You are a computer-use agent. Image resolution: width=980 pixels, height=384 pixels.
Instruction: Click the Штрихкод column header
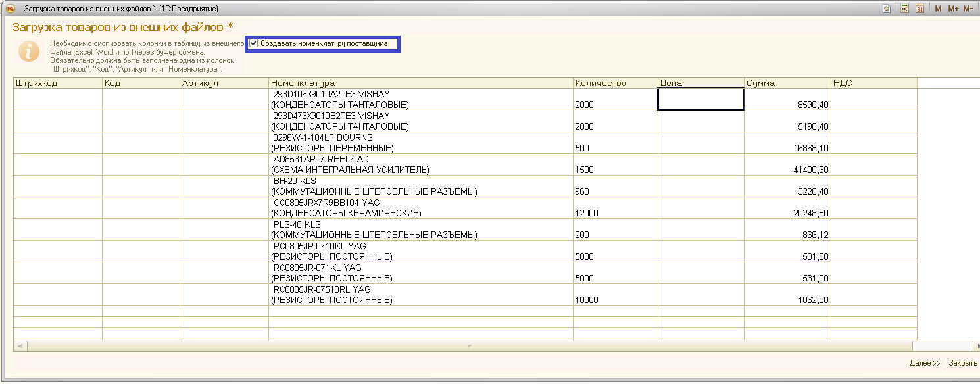[x=58, y=83]
